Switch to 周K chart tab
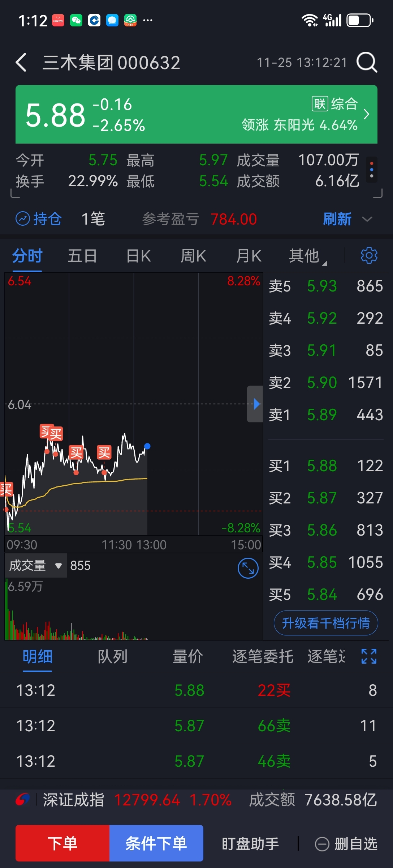Screen dimensions: 393x868 (194, 256)
